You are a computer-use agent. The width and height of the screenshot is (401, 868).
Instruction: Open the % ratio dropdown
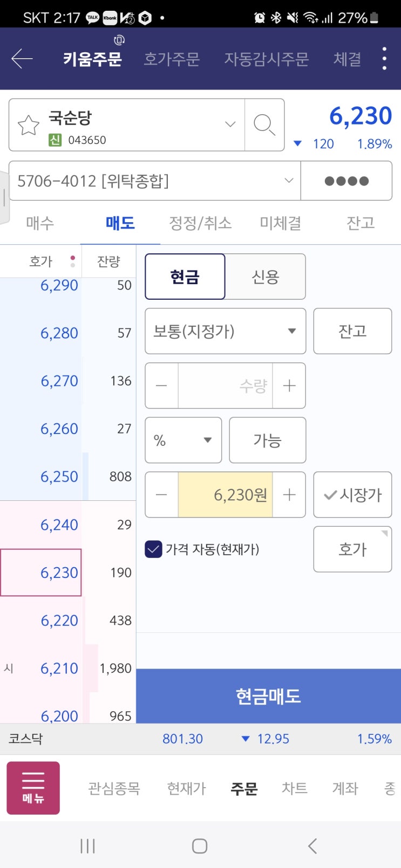click(x=183, y=440)
